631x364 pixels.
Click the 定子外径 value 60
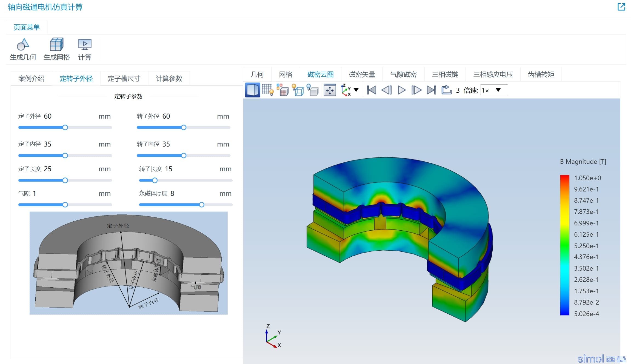tap(48, 116)
